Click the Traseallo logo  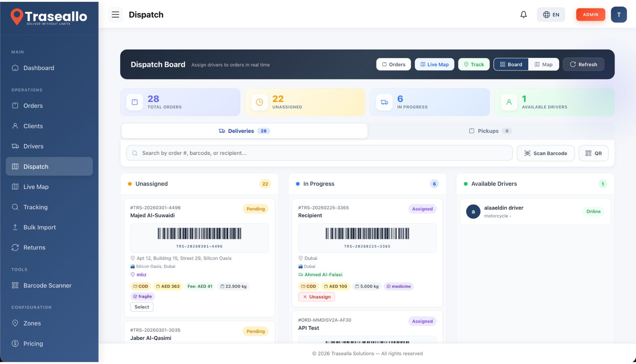49,17
